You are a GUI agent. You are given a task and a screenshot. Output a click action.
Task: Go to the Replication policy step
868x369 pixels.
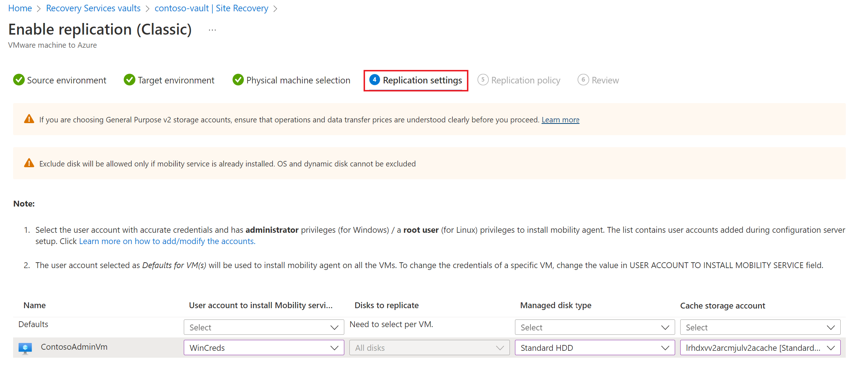pos(525,80)
